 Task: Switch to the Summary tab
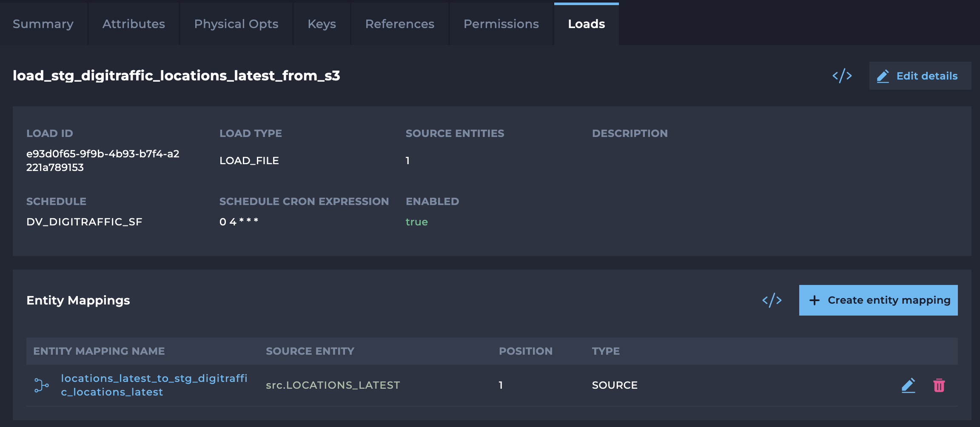(x=43, y=24)
